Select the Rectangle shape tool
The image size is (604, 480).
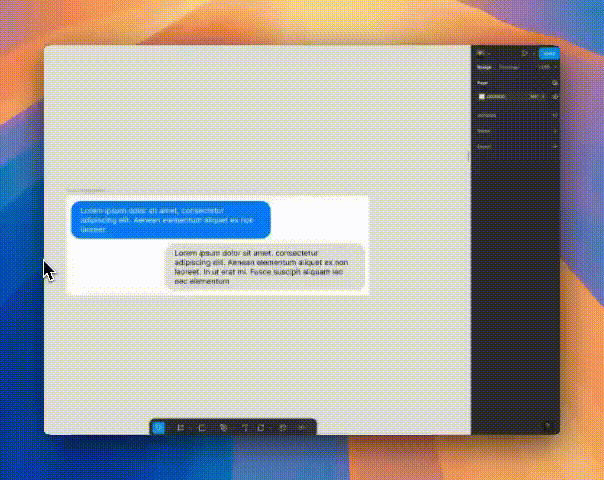tap(202, 428)
